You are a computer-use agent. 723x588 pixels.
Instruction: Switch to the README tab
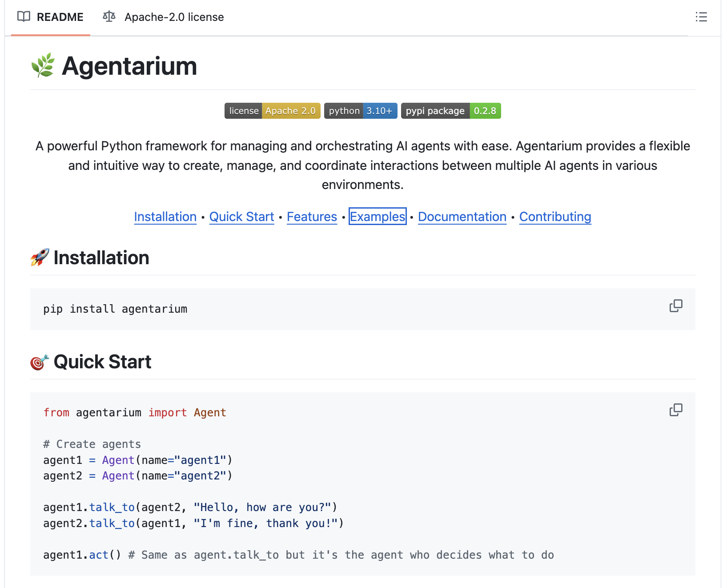(60, 17)
